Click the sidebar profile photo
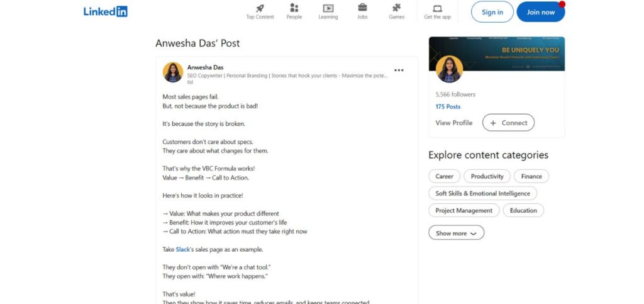 coord(449,69)
